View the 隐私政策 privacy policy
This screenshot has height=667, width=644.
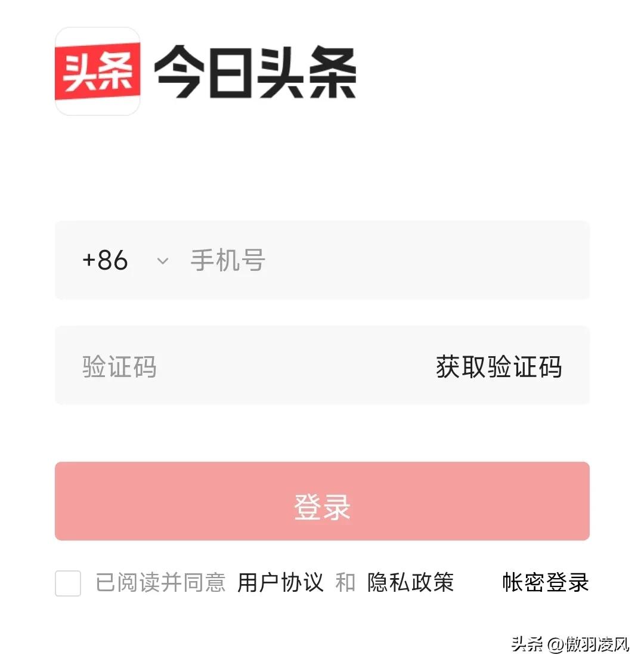[x=411, y=583]
